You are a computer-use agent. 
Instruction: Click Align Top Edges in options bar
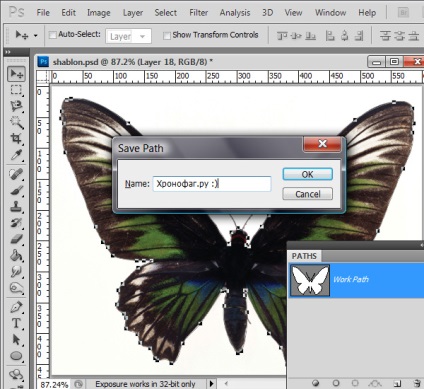(x=282, y=35)
